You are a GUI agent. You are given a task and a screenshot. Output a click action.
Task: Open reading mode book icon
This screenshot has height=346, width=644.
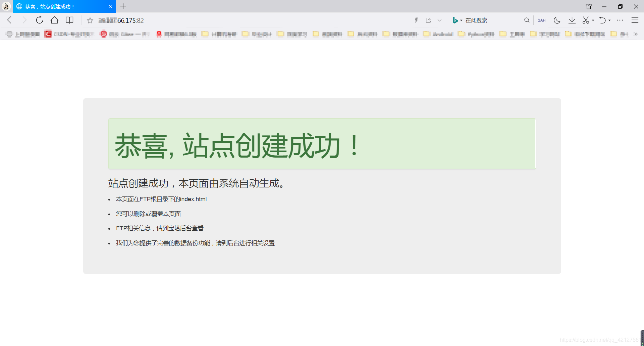69,20
